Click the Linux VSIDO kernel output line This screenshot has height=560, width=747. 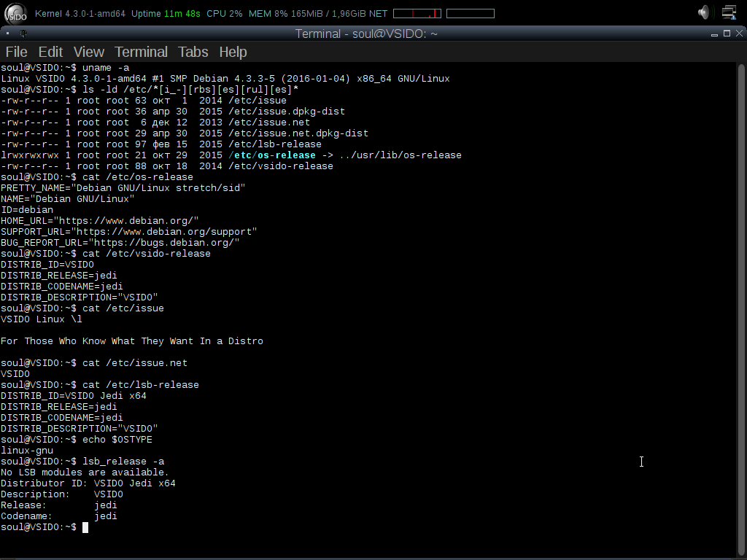(x=225, y=79)
